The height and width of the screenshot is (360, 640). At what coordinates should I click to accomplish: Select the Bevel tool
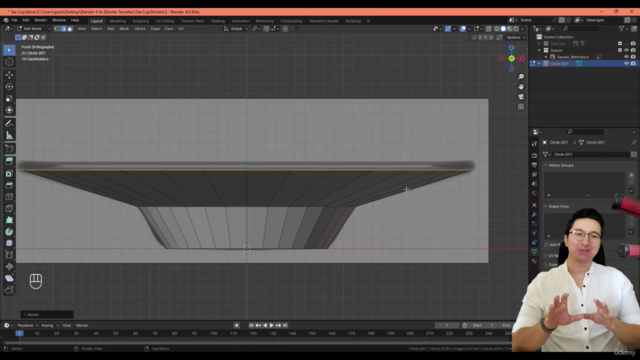click(x=9, y=185)
